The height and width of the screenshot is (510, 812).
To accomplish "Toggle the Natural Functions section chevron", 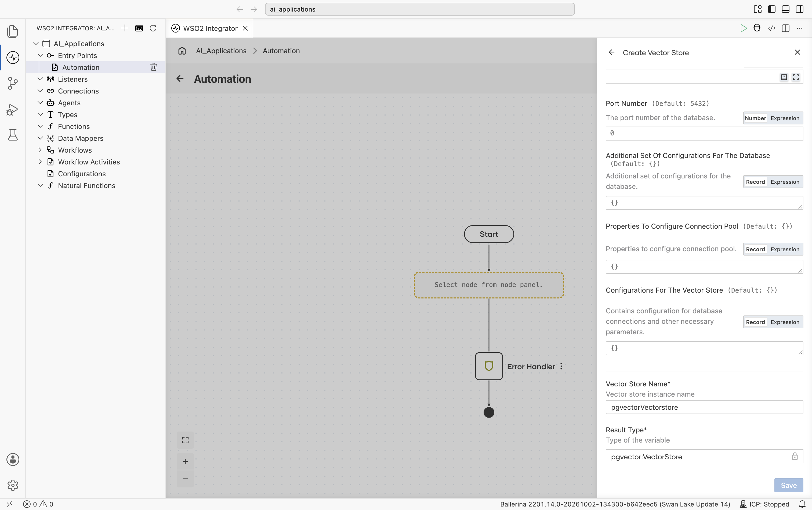I will [40, 185].
